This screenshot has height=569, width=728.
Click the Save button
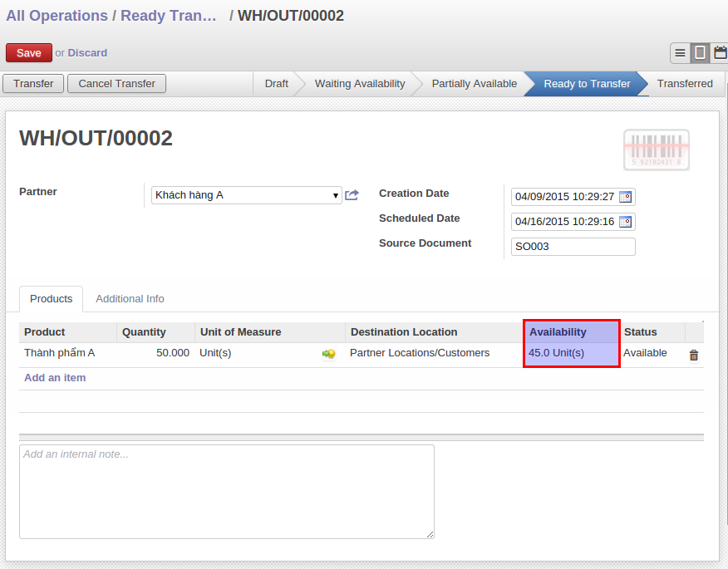(29, 53)
